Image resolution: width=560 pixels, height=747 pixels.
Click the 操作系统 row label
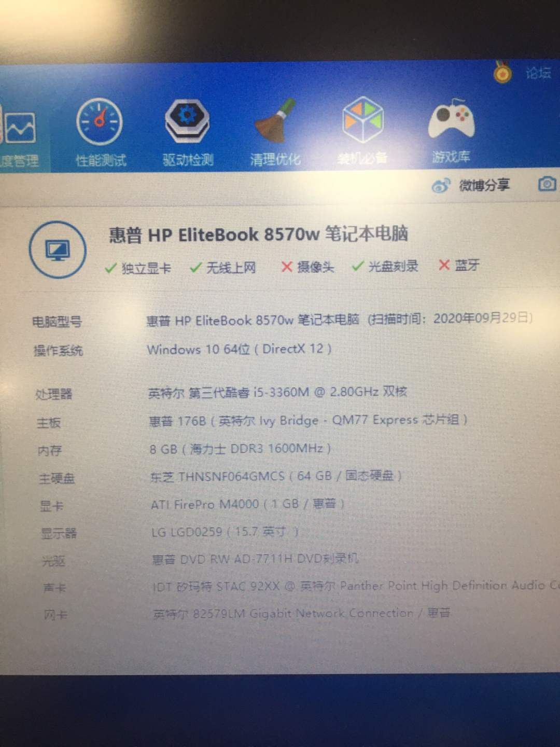point(58,351)
